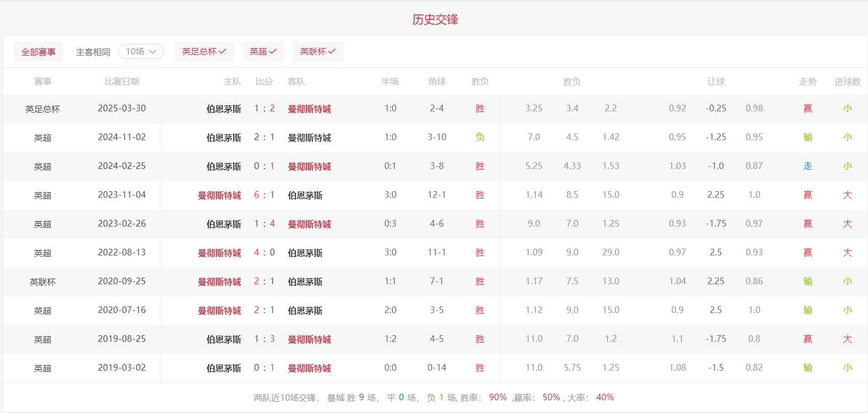Click the 输 trend marker for 2020-07-16

click(808, 311)
